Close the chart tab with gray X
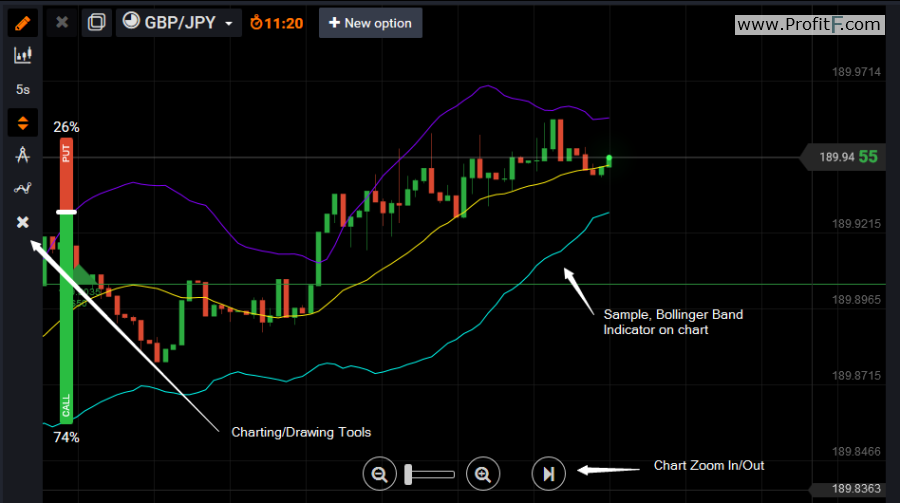The width and height of the screenshot is (900, 503). (x=62, y=22)
